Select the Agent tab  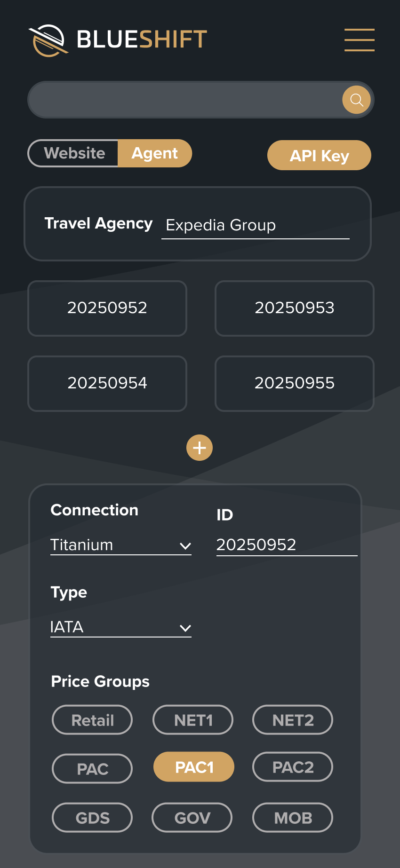tap(154, 153)
